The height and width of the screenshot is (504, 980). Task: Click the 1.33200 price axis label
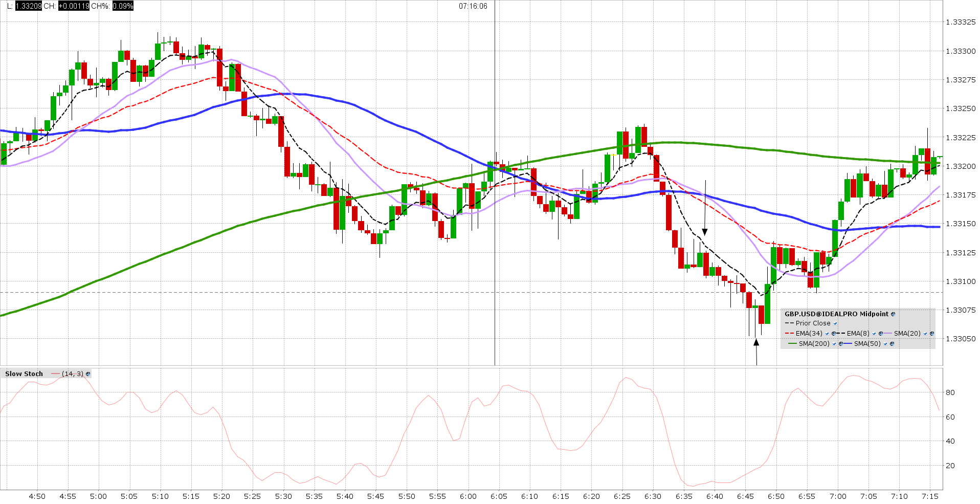[961, 166]
